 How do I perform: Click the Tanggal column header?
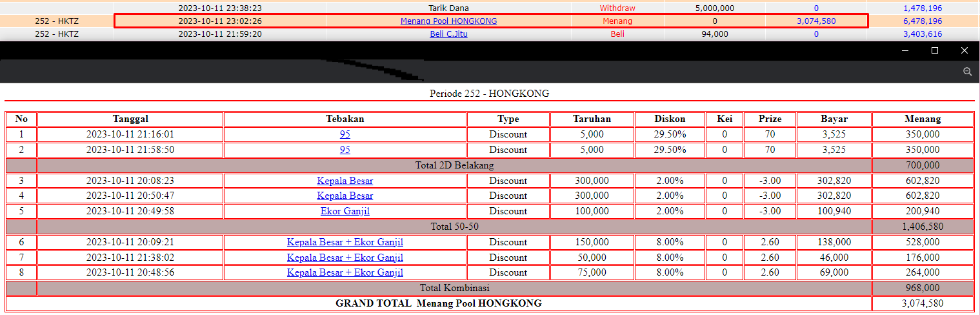(x=130, y=119)
